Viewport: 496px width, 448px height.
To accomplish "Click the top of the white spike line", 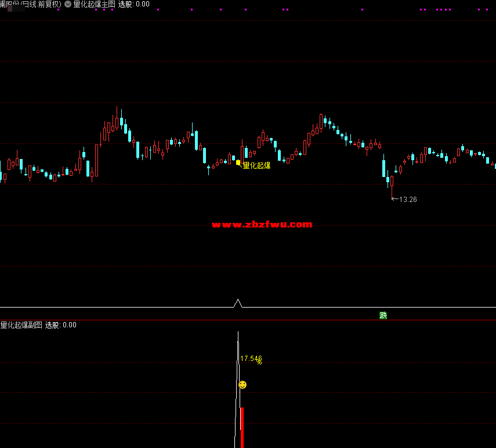I will 238,333.
